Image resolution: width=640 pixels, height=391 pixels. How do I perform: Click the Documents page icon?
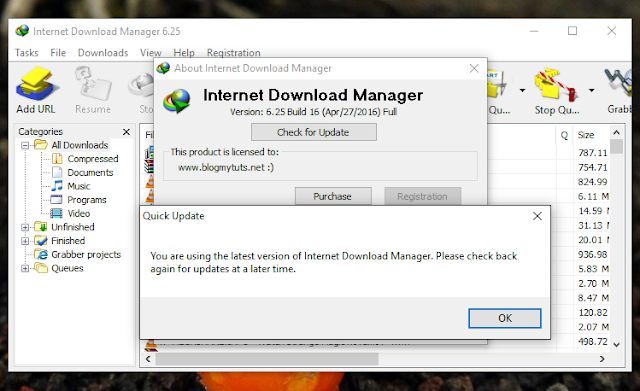click(57, 172)
